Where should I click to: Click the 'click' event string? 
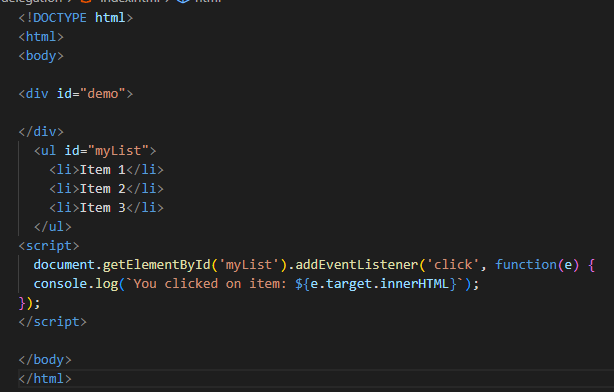point(453,265)
